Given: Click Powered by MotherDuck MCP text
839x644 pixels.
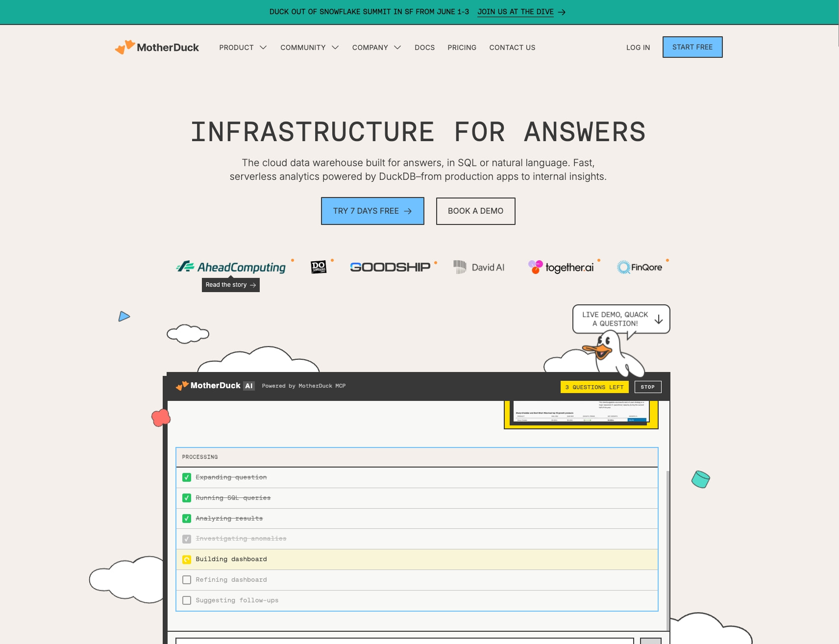Looking at the screenshot, I should [x=304, y=386].
